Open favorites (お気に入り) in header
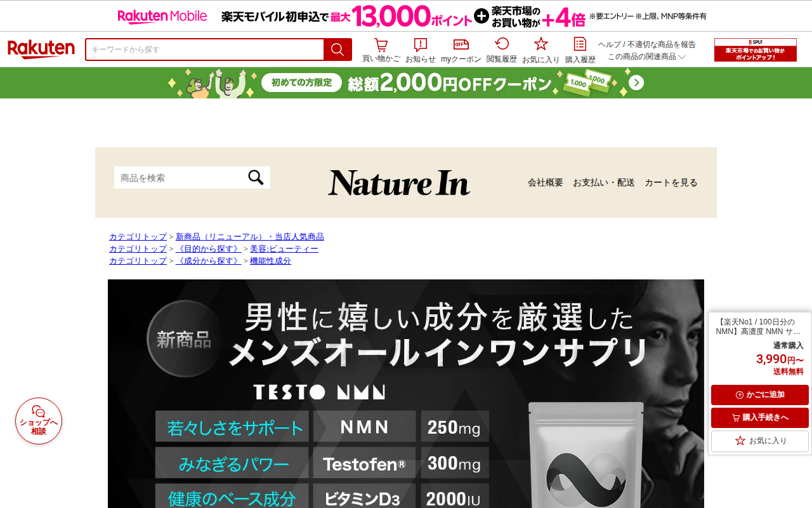Screen dimensions: 812x508 (x=541, y=50)
